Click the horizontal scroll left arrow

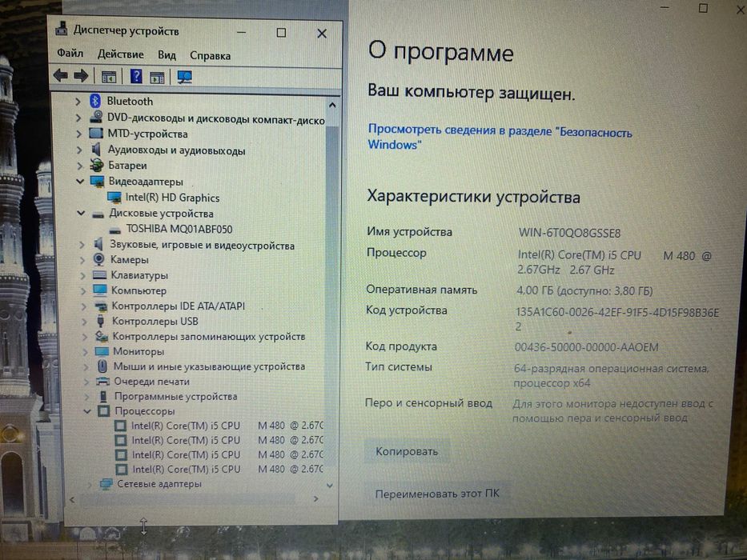tap(72, 499)
